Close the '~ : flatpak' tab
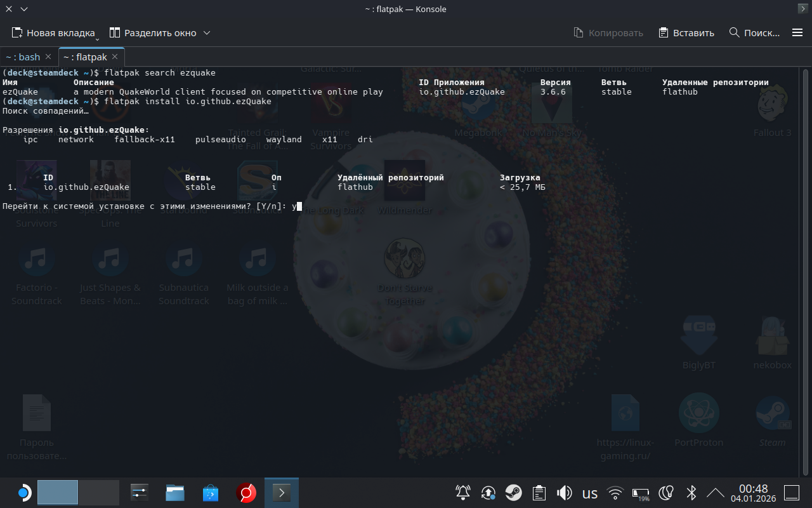 pyautogui.click(x=115, y=57)
